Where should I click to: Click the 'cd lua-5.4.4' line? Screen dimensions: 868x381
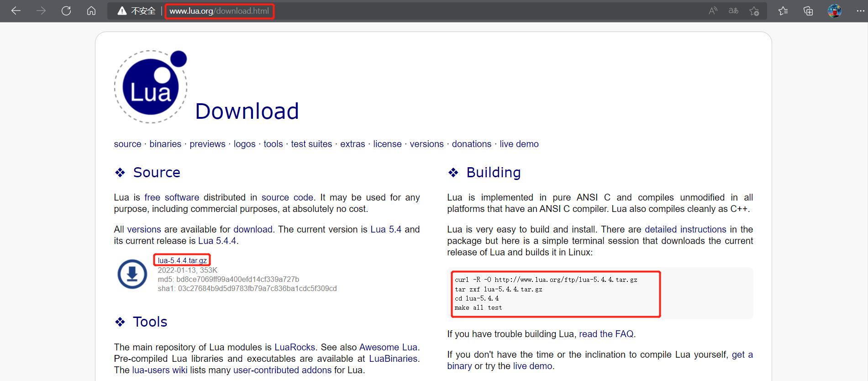(x=476, y=298)
